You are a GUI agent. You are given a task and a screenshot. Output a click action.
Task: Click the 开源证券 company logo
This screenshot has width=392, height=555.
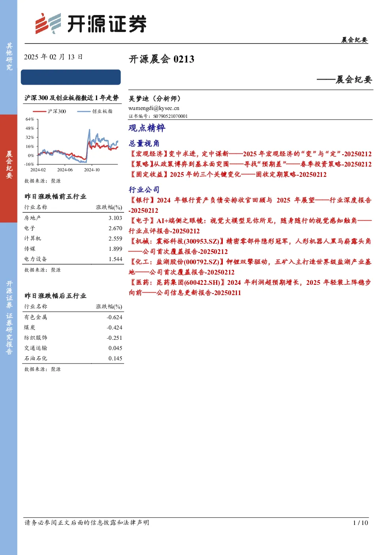click(90, 23)
